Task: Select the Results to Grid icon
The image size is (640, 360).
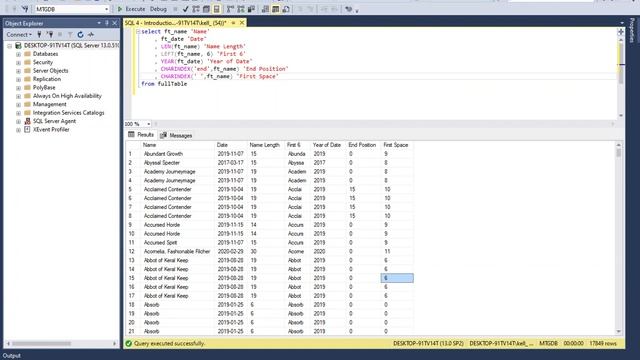Action: (x=276, y=9)
